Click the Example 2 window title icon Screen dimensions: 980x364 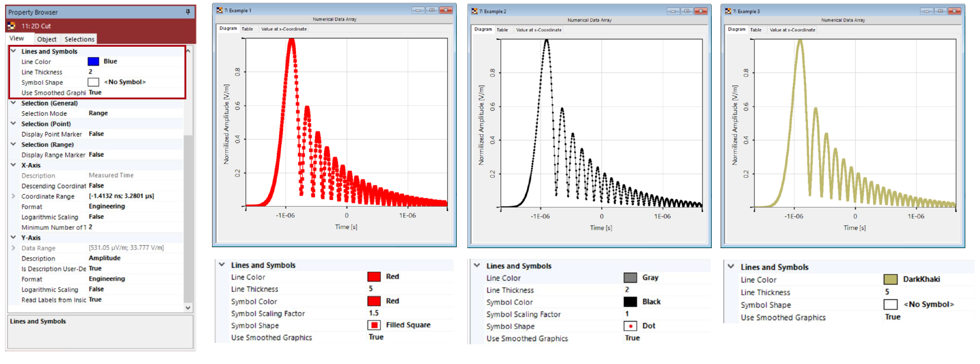[475, 11]
